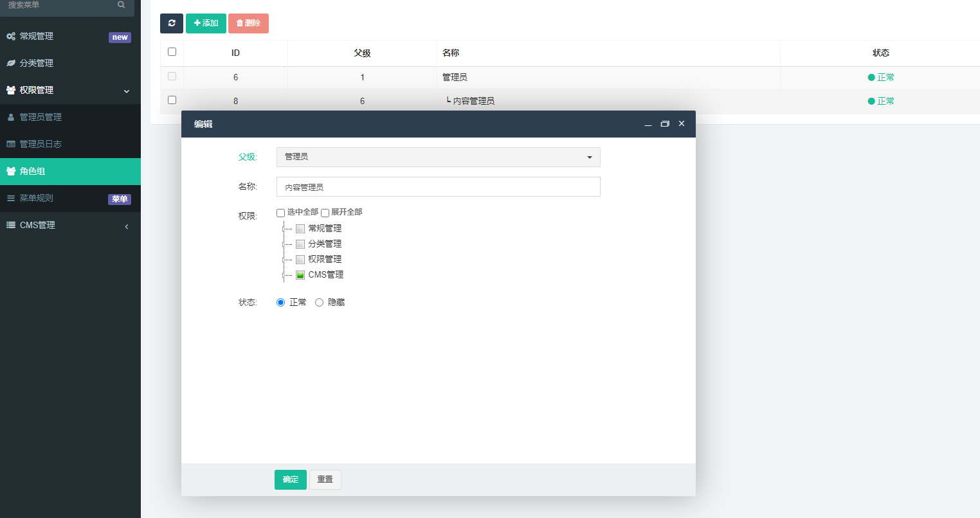Open 常规管理 in the sidebar
Screen dimensions: 980x518
[x=70, y=36]
